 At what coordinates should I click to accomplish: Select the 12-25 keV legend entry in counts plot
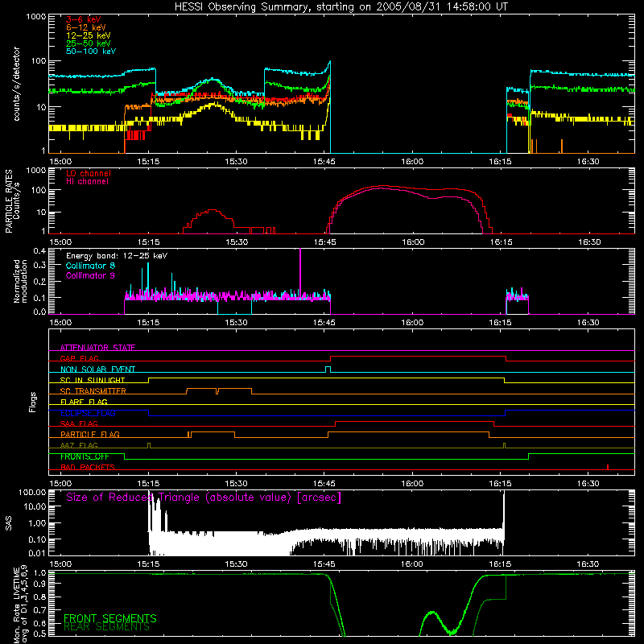[89, 35]
